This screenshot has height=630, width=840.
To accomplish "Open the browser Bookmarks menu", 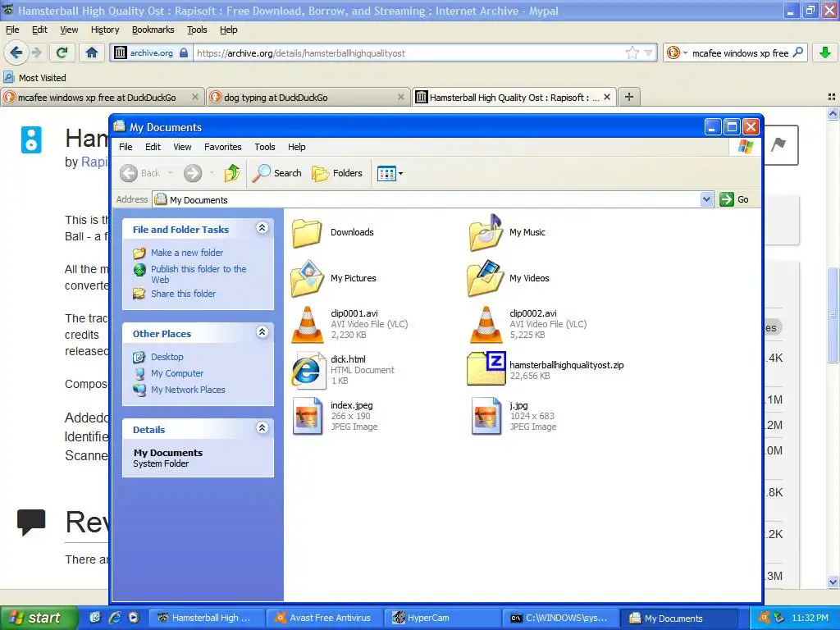I will pos(153,30).
